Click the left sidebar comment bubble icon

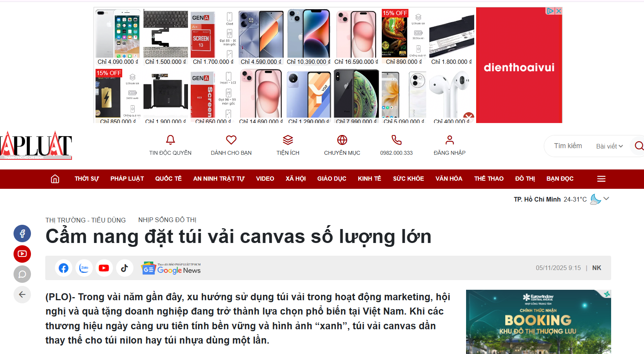click(x=22, y=274)
